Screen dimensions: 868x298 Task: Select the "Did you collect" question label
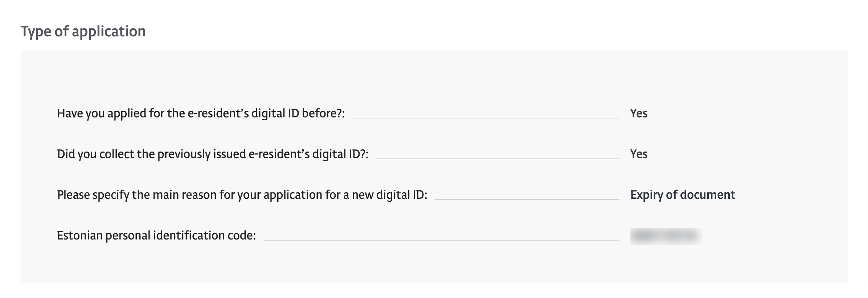pos(213,154)
